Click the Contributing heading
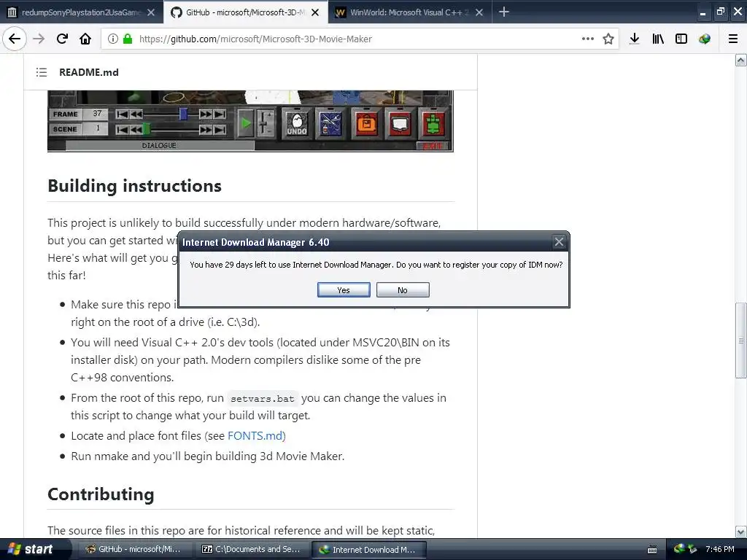747x560 pixels. pyautogui.click(x=101, y=494)
